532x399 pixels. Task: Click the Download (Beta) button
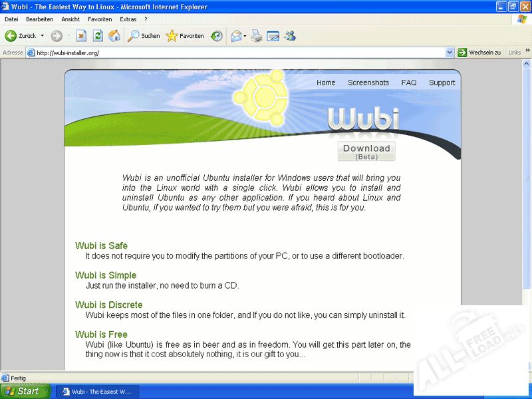366,152
